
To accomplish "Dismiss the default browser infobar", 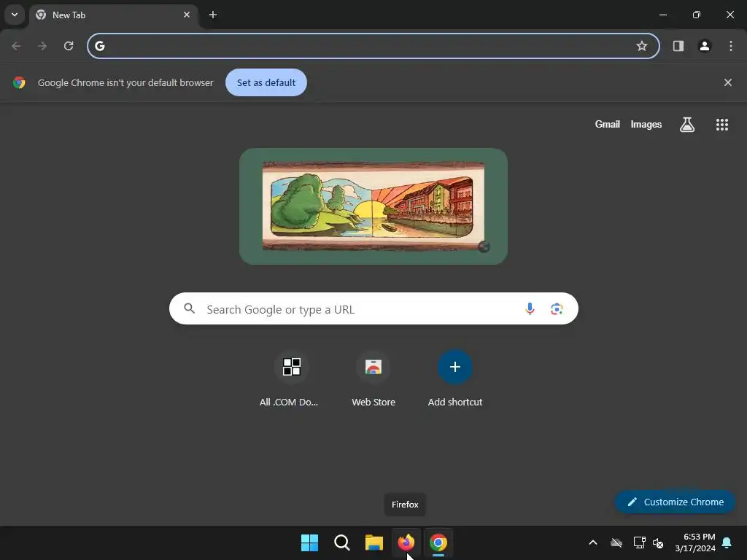I will click(x=727, y=82).
